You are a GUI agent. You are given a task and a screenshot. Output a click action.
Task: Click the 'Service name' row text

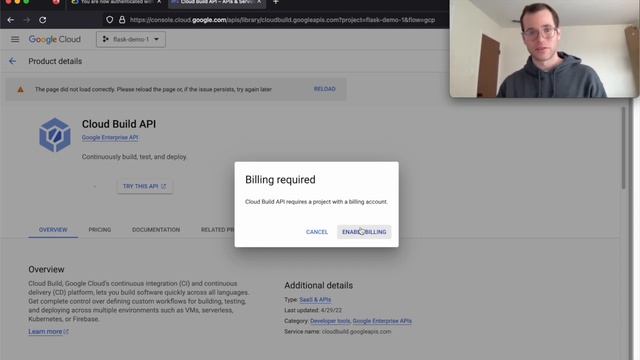pyautogui.click(x=338, y=332)
